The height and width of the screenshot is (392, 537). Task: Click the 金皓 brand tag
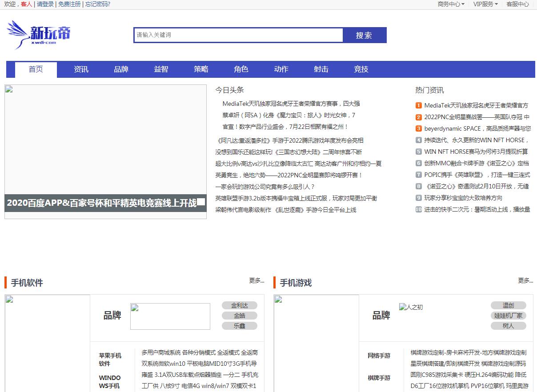[240, 316]
